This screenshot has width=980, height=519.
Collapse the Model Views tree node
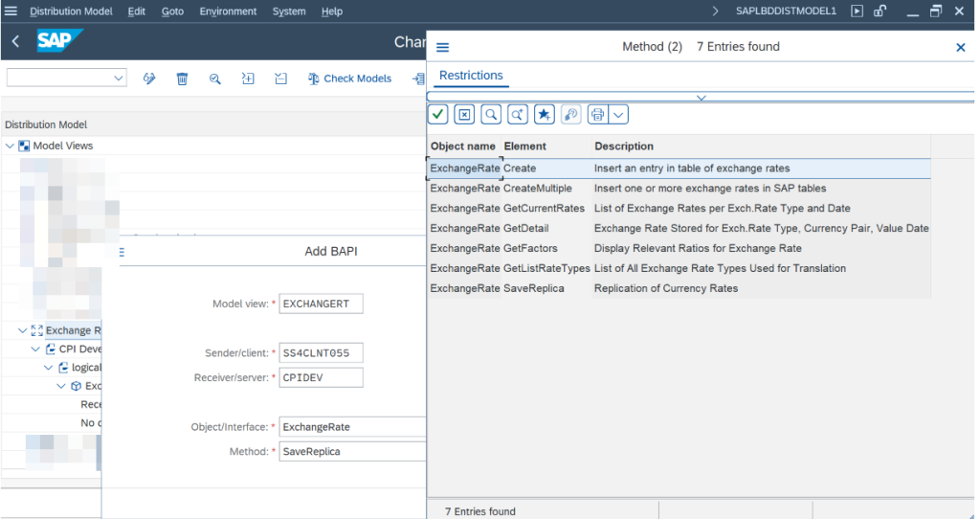pyautogui.click(x=10, y=146)
